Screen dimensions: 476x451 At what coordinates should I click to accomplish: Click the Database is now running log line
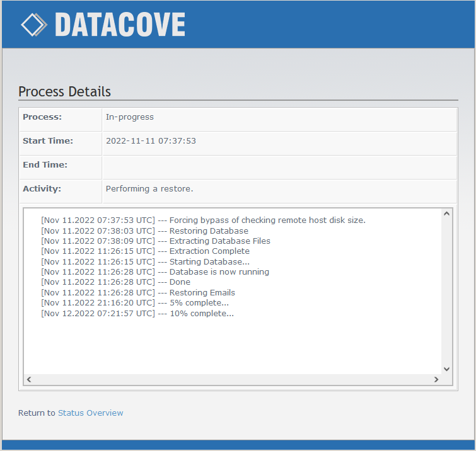tap(155, 271)
